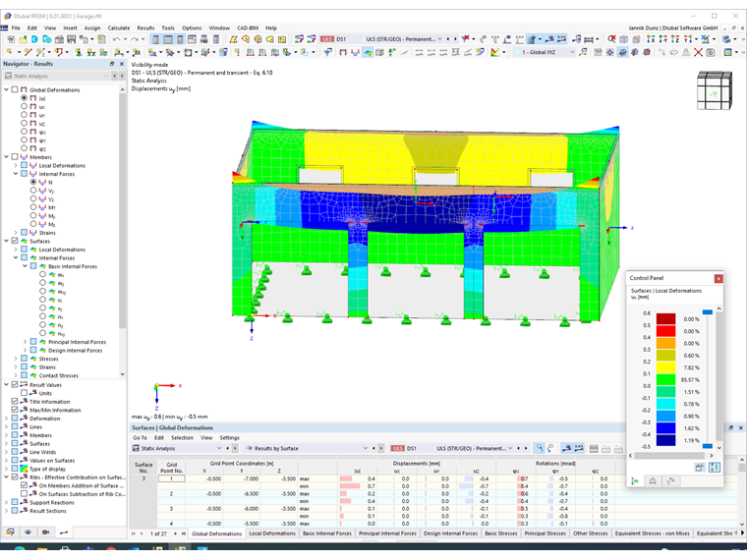Toggle the Surfaces results checkbox
Image resolution: width=747 pixels, height=560 pixels.
click(15, 241)
